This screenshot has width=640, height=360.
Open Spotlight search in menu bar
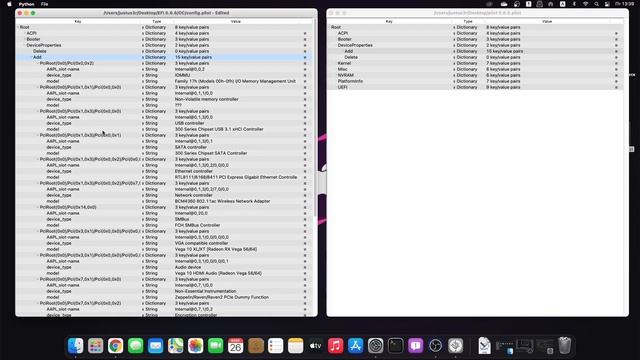coord(596,4)
